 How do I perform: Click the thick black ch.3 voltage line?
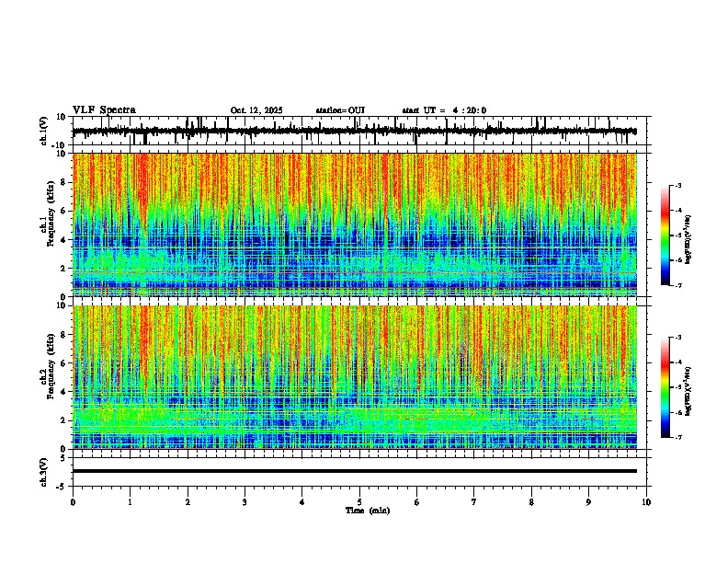click(355, 471)
